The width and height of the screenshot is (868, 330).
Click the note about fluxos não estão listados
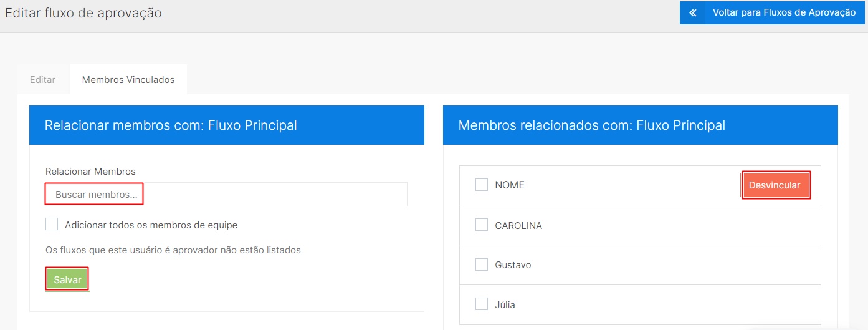(x=173, y=250)
